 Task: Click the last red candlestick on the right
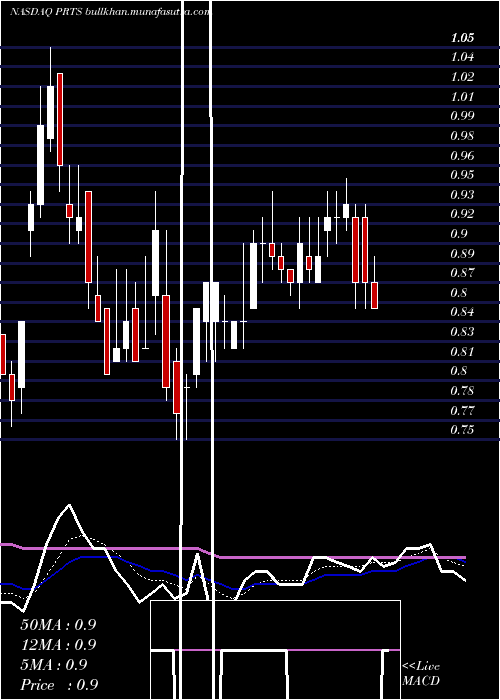(375, 295)
